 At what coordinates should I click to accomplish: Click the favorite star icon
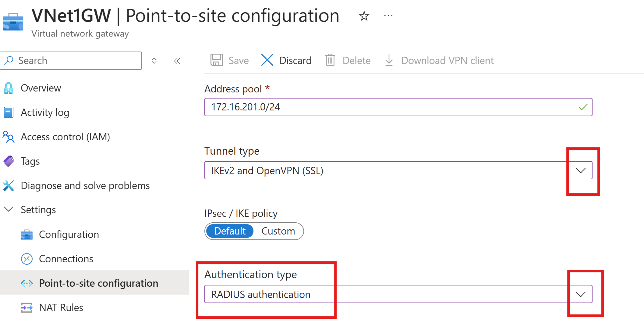tap(364, 16)
